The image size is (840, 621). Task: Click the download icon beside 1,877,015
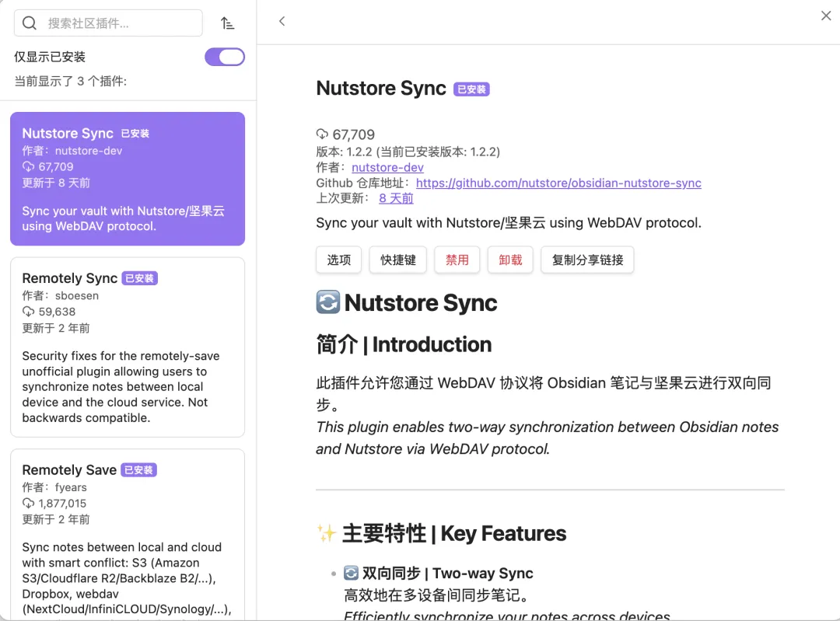(29, 503)
